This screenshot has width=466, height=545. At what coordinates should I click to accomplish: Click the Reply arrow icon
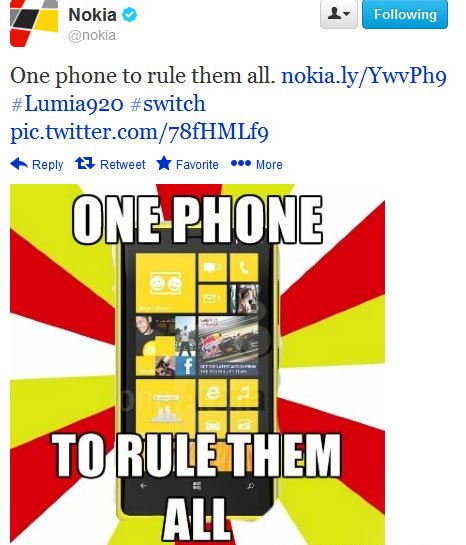19,164
